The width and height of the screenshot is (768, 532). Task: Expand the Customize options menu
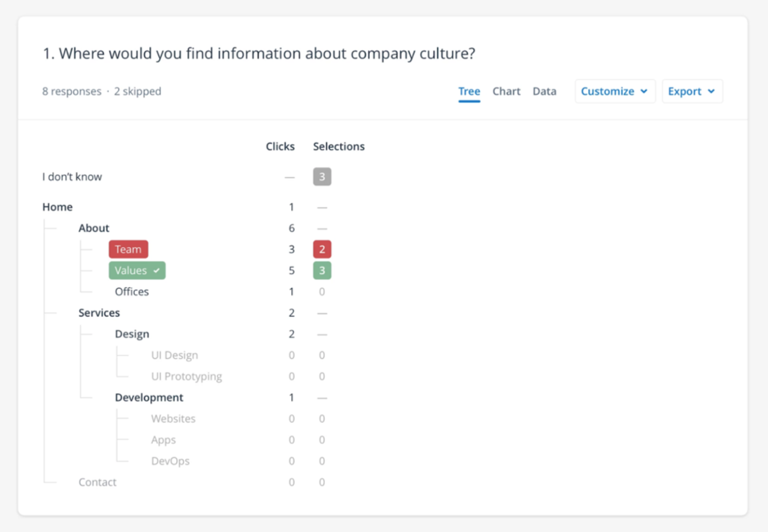615,91
